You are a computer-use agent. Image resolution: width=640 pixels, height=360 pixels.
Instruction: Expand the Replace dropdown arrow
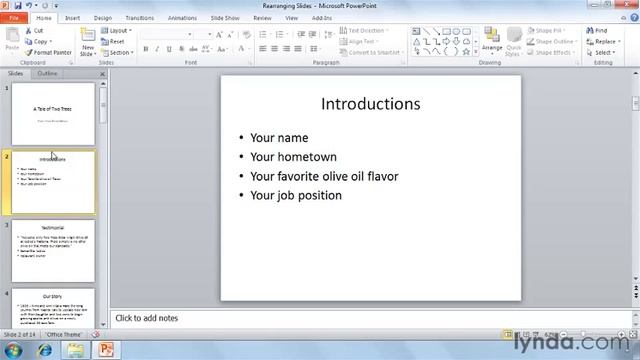coord(619,42)
